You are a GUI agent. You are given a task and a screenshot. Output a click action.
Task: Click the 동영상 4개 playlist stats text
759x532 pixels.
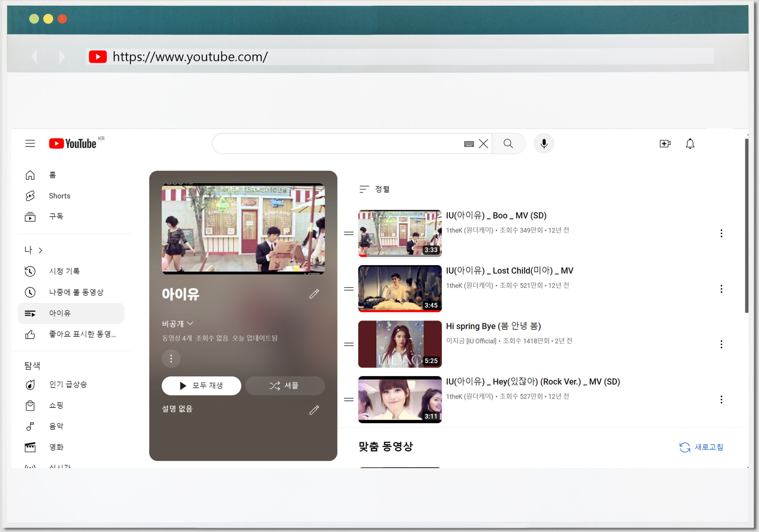[x=219, y=338]
